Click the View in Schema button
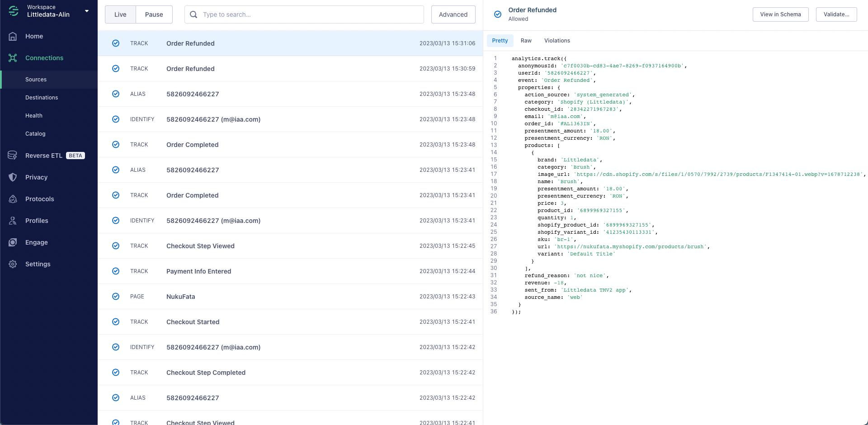 [x=780, y=14]
